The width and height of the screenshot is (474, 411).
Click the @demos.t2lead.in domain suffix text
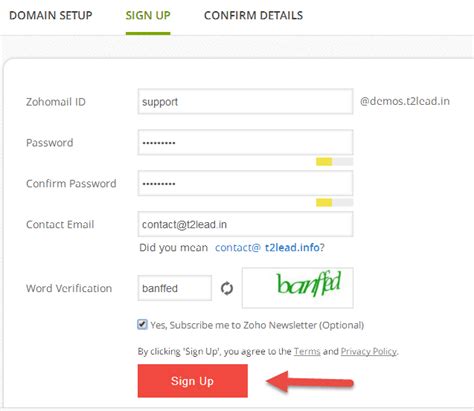click(x=405, y=101)
